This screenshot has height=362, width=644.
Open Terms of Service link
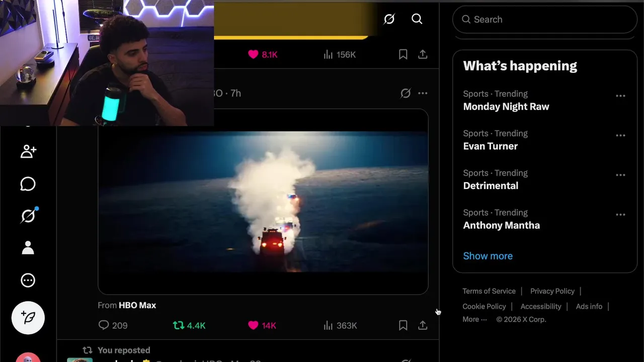click(x=489, y=291)
